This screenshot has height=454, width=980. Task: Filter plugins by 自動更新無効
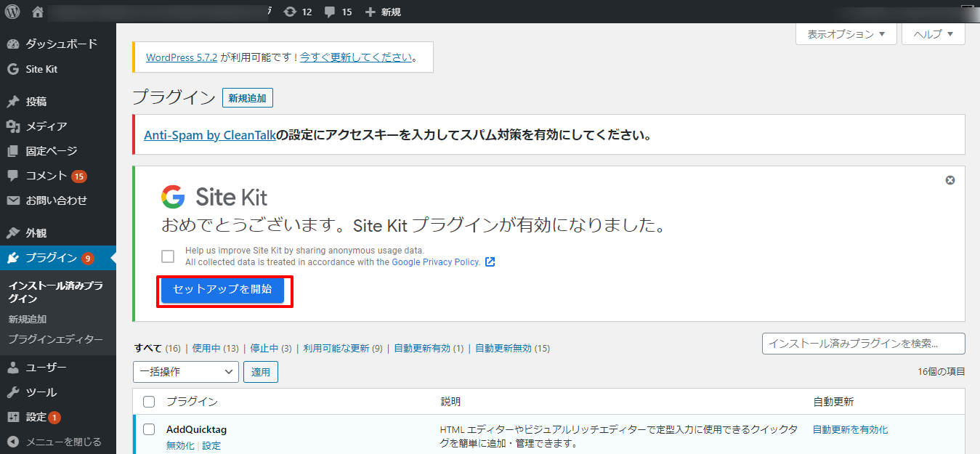click(503, 349)
